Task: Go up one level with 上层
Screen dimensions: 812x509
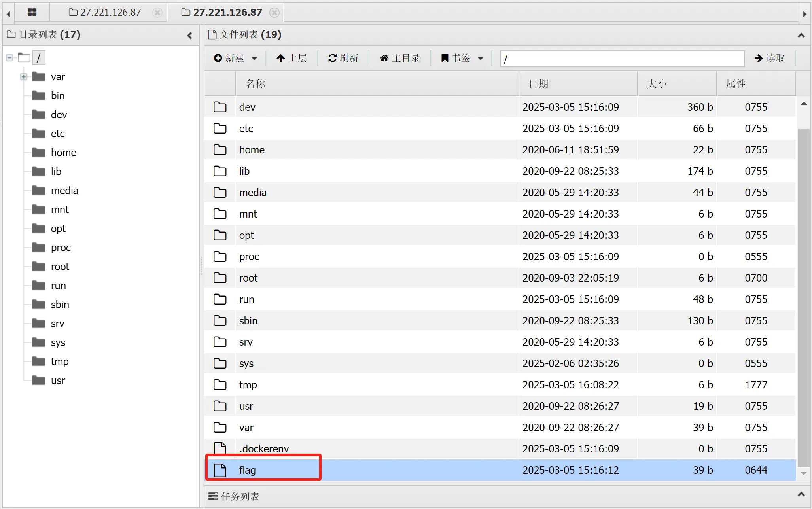Action: [x=291, y=58]
